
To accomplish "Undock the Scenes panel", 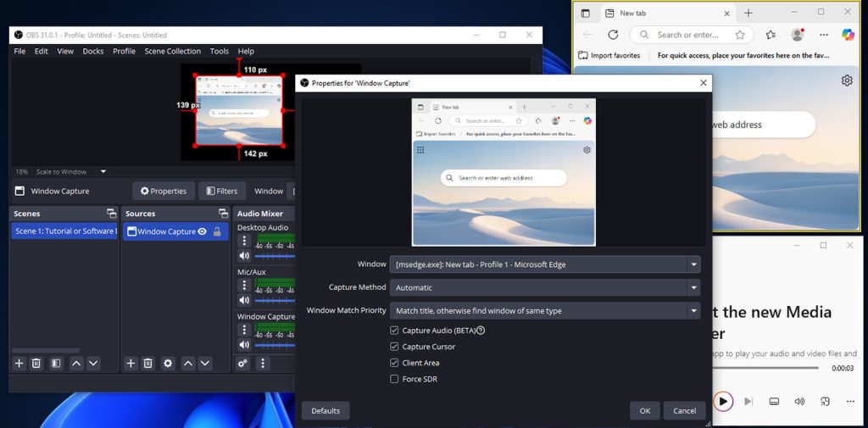I will [111, 214].
